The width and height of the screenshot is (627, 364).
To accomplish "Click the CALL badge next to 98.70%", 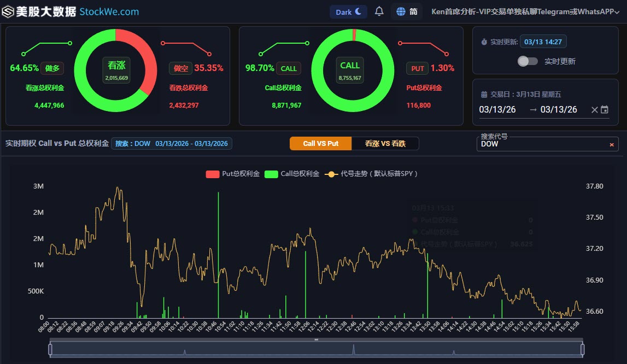I will tap(289, 68).
